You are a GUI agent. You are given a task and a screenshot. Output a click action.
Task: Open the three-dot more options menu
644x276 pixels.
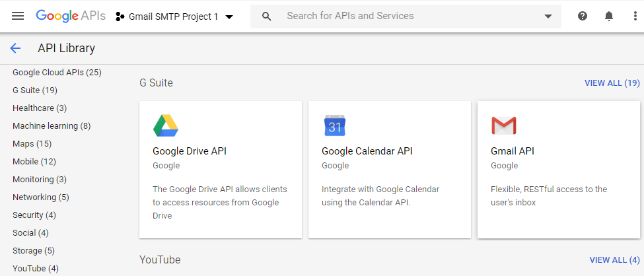click(635, 16)
